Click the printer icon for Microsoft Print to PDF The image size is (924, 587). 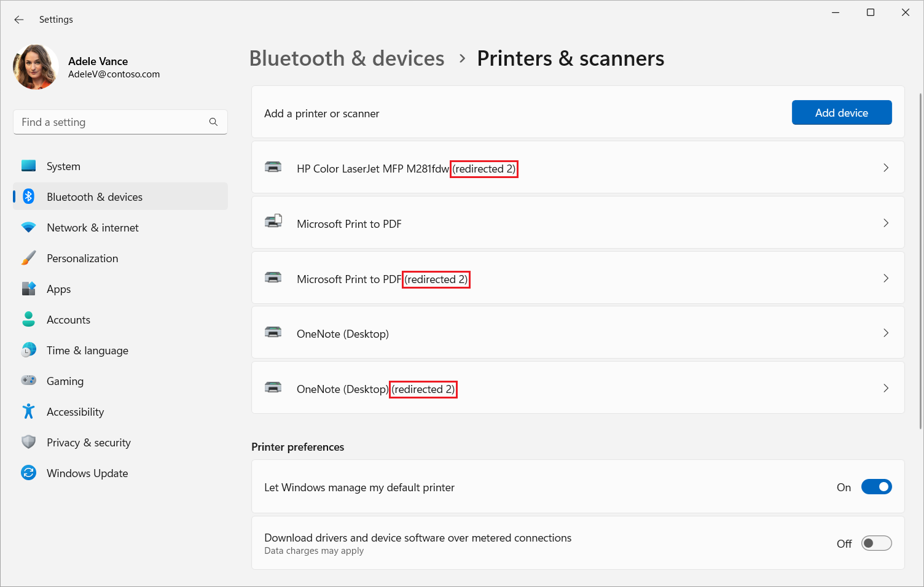(x=274, y=222)
